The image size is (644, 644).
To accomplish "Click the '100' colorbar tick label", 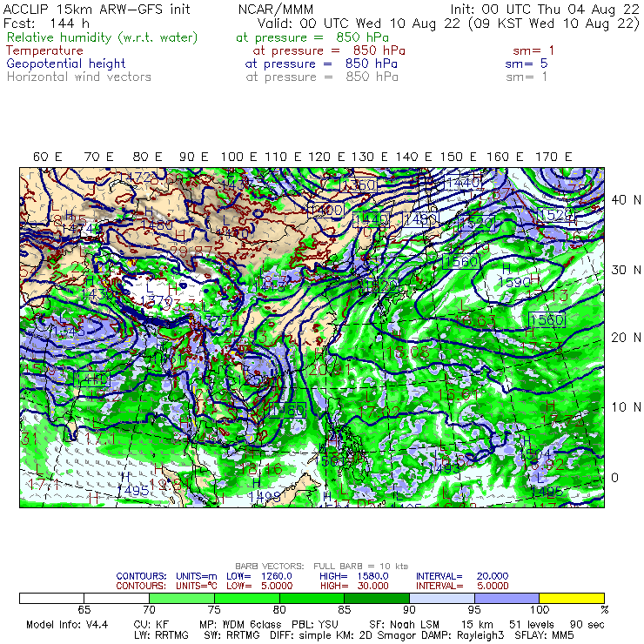I will [540, 610].
